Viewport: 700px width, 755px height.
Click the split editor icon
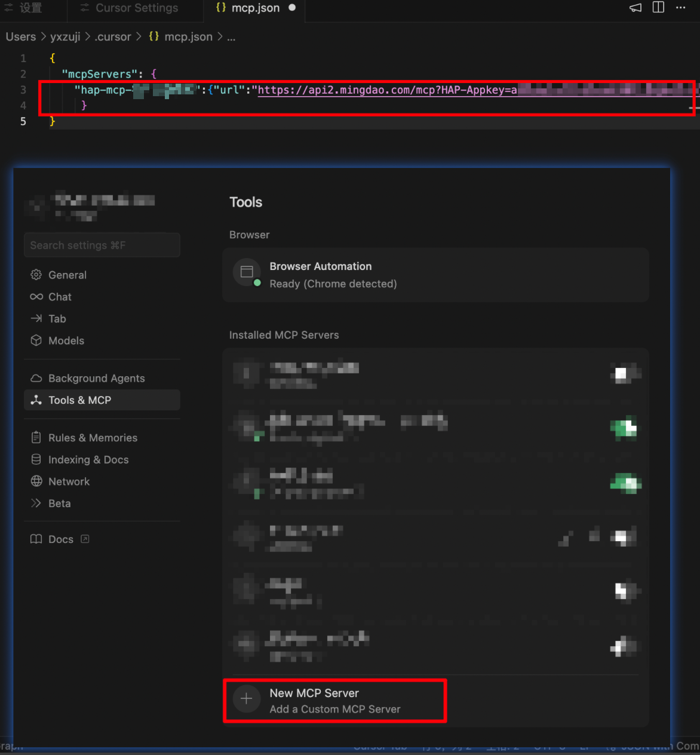click(x=658, y=8)
